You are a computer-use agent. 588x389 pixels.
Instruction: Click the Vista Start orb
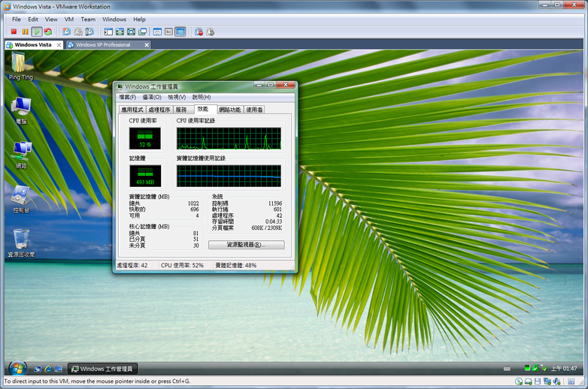[x=17, y=368]
